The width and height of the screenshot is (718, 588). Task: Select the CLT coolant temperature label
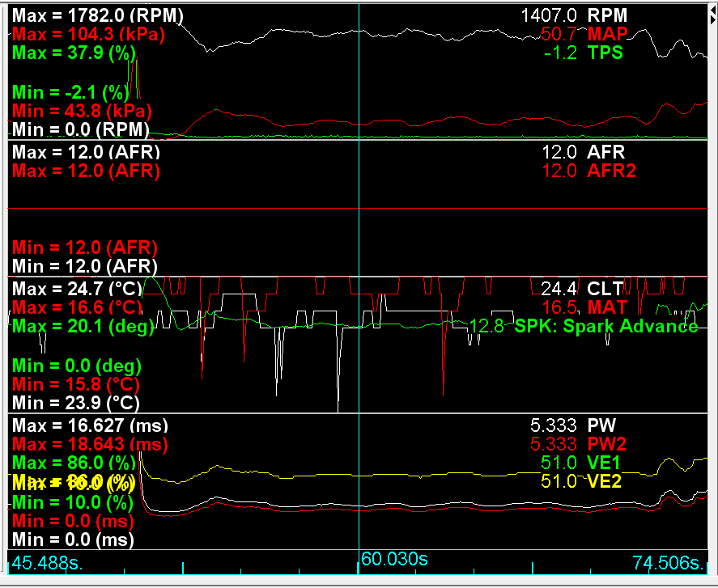[605, 289]
